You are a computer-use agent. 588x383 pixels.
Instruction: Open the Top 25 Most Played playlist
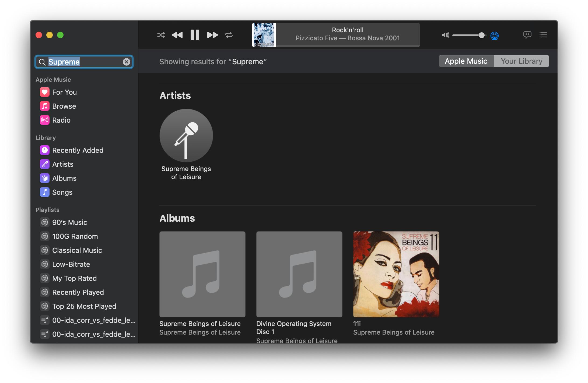(84, 306)
